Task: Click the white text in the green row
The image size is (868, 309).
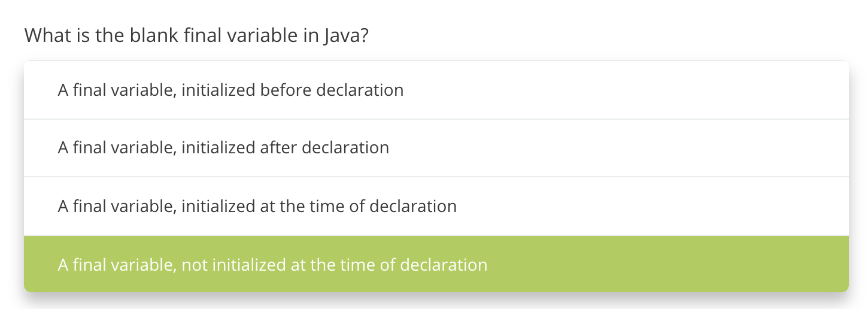Action: tap(272, 264)
